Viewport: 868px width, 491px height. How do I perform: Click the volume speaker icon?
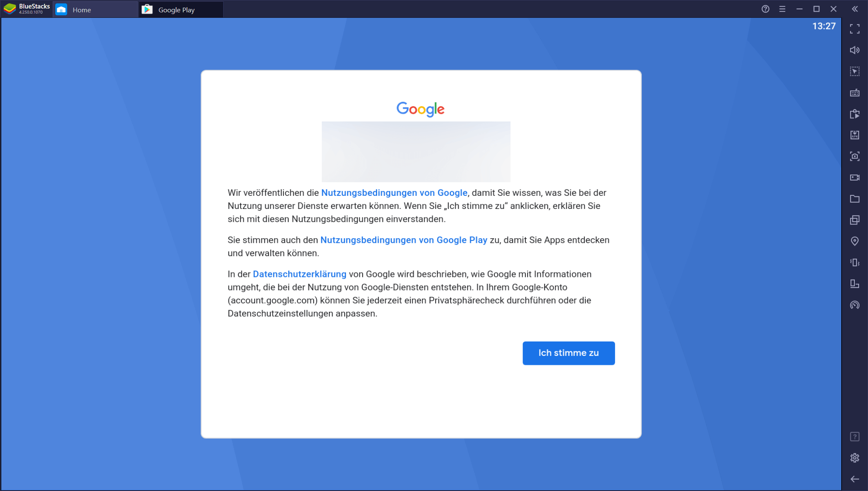[854, 50]
